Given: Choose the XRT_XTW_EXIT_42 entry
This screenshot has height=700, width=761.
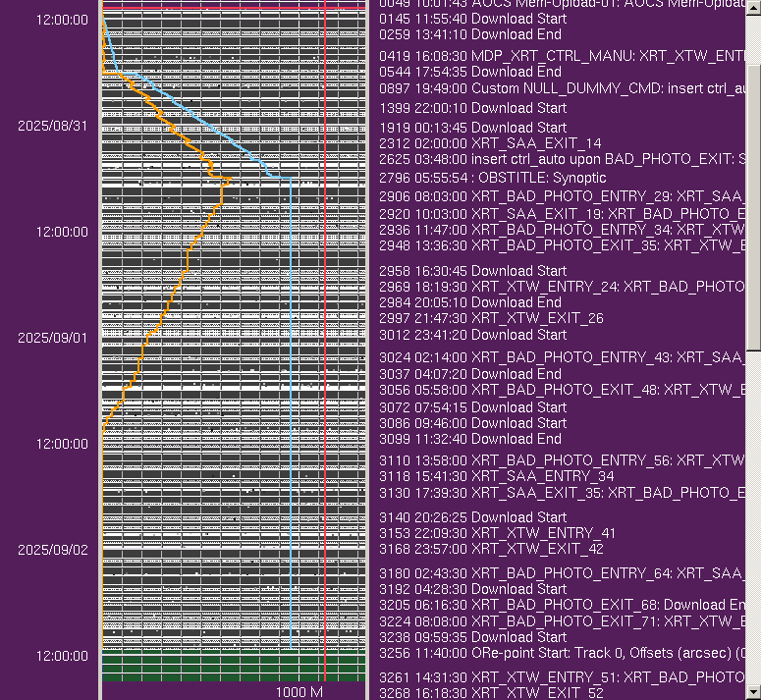Looking at the screenshot, I should pos(491,549).
